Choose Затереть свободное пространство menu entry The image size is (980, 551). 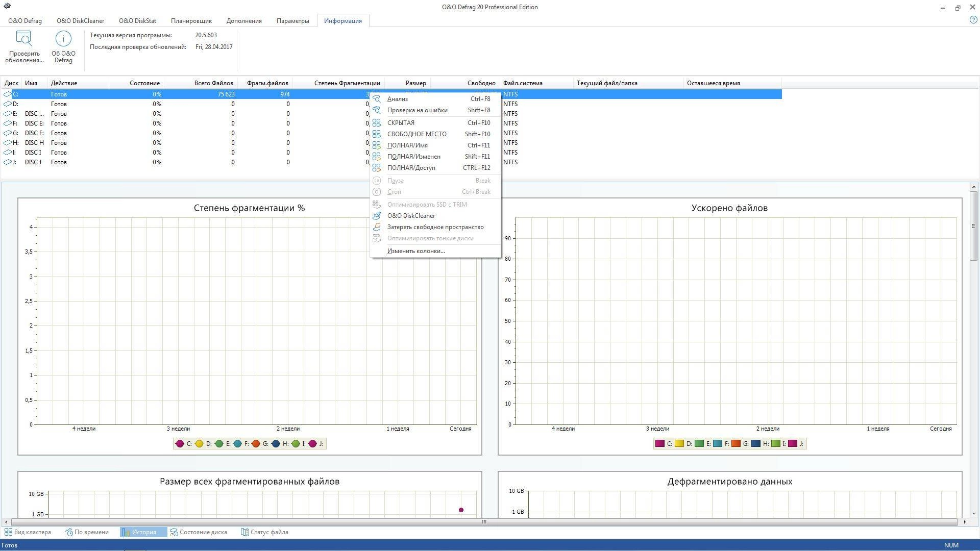[435, 227]
